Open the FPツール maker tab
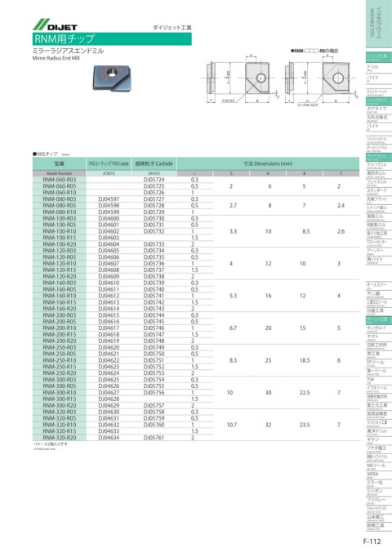The image size is (392, 553). pyautogui.click(x=379, y=363)
